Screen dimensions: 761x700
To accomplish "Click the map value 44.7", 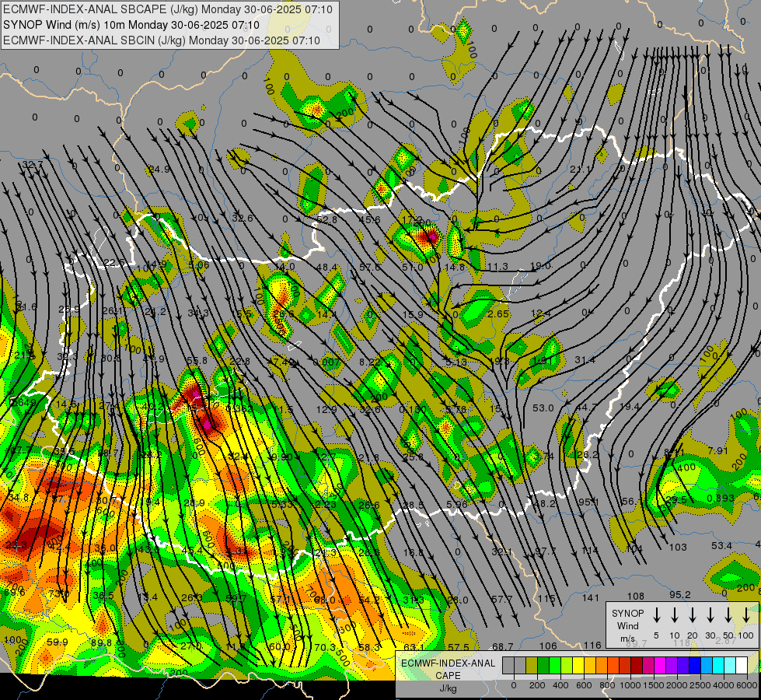I will pyautogui.click(x=586, y=407).
